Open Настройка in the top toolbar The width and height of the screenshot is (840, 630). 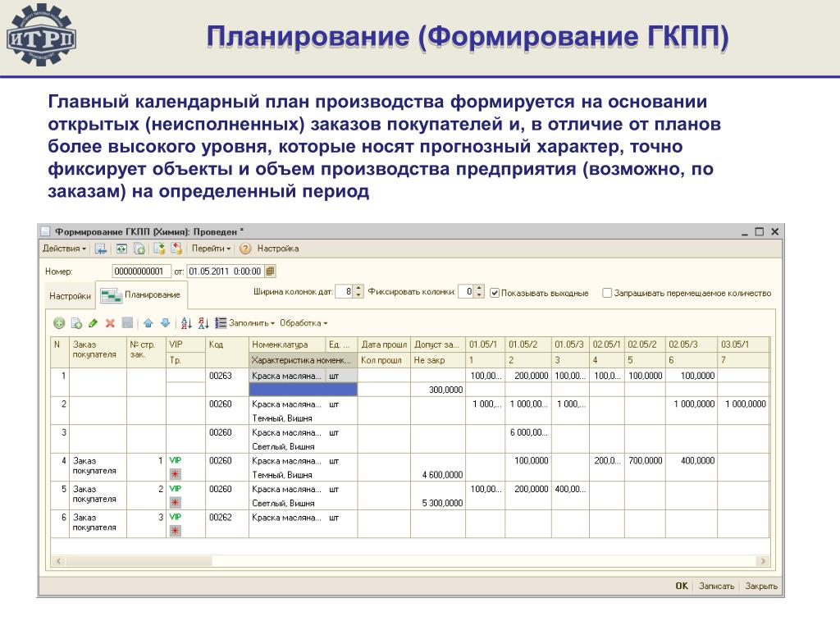(277, 249)
